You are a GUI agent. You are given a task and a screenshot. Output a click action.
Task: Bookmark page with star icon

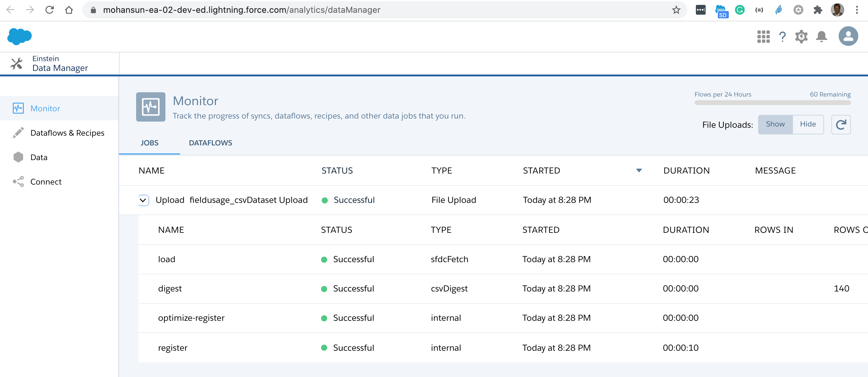click(x=676, y=10)
